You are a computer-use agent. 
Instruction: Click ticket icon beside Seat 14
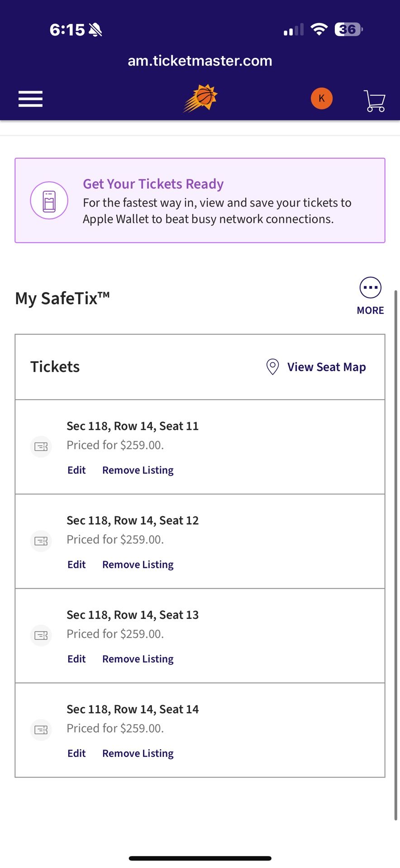tap(41, 730)
